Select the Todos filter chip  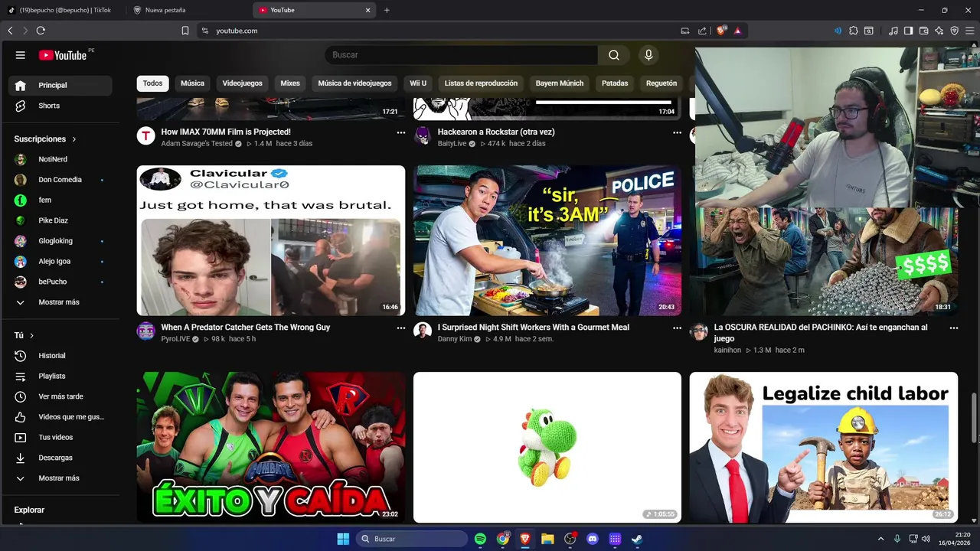pos(153,83)
